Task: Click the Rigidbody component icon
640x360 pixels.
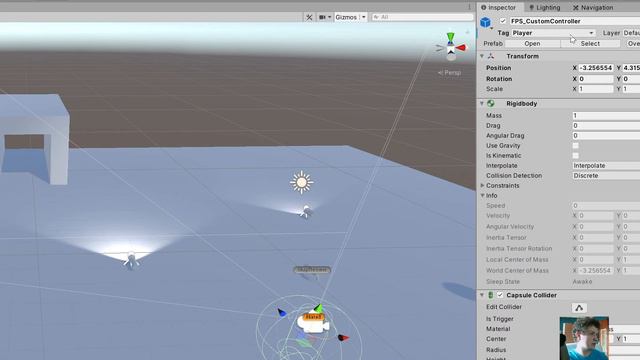Action: tap(491, 104)
